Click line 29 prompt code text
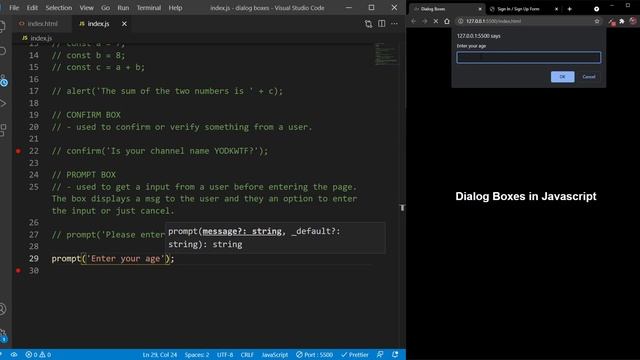The width and height of the screenshot is (640, 360). pos(113,259)
